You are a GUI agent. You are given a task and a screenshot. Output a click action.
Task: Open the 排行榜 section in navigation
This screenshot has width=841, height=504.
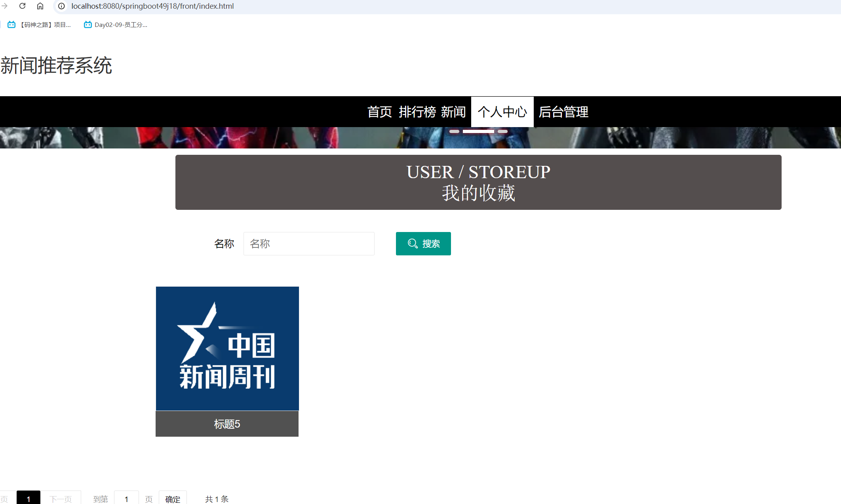pos(418,112)
